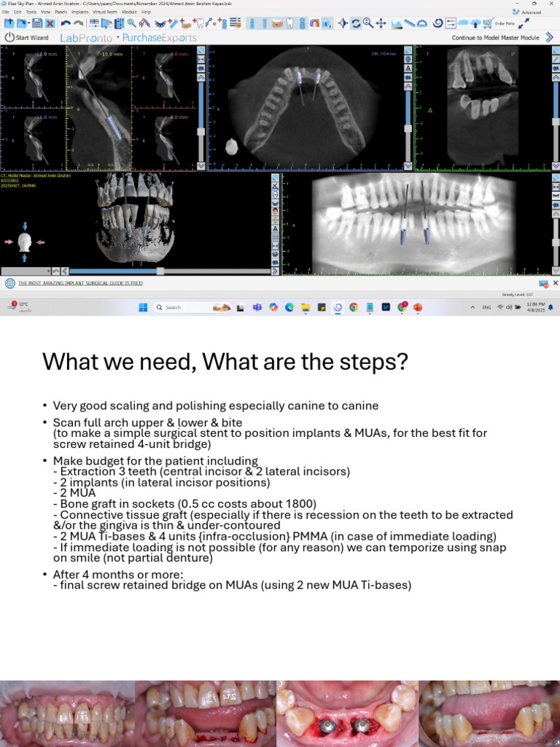Screen dimensions: 560x747
Task: Open the free implant surgical guide link
Action: coord(80,283)
